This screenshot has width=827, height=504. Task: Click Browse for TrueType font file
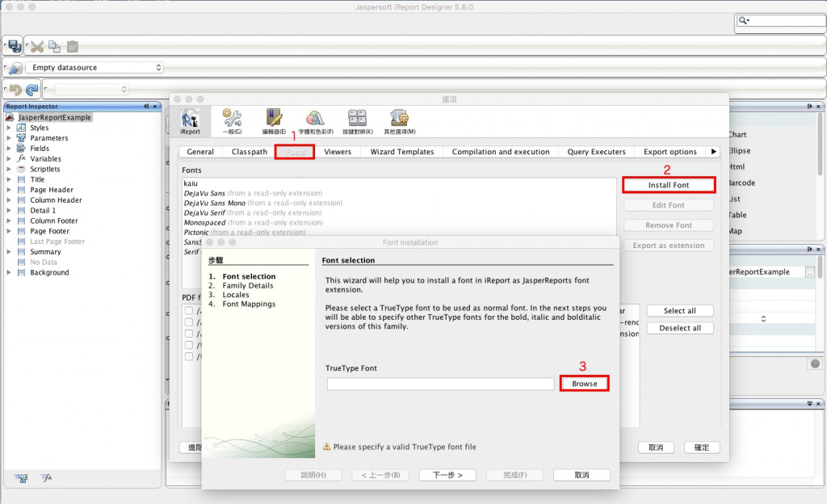coord(585,384)
